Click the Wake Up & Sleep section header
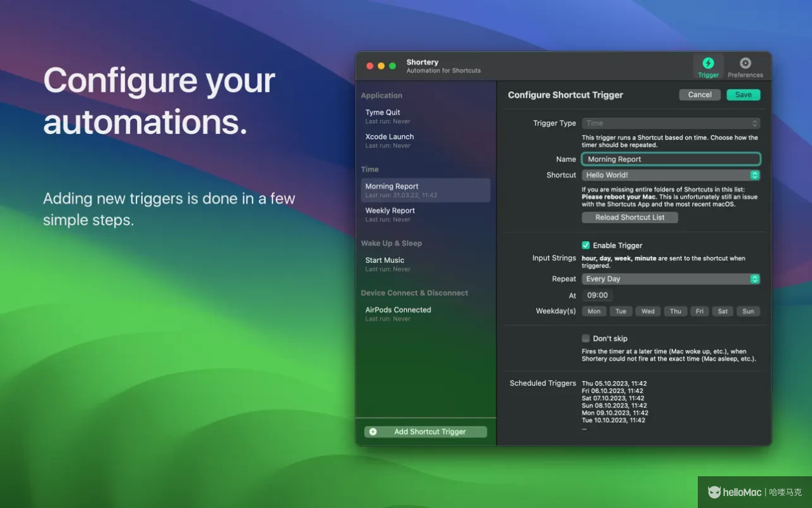 [391, 243]
